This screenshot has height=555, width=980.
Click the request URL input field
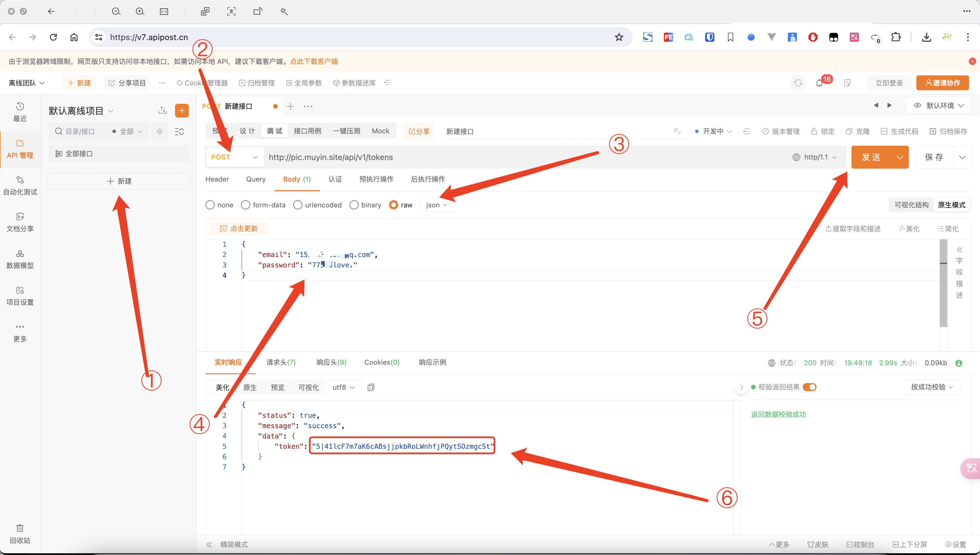525,157
